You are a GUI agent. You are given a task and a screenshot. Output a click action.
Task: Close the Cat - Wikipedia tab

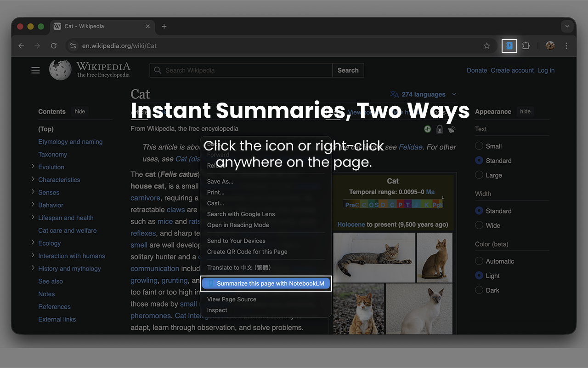(x=148, y=26)
